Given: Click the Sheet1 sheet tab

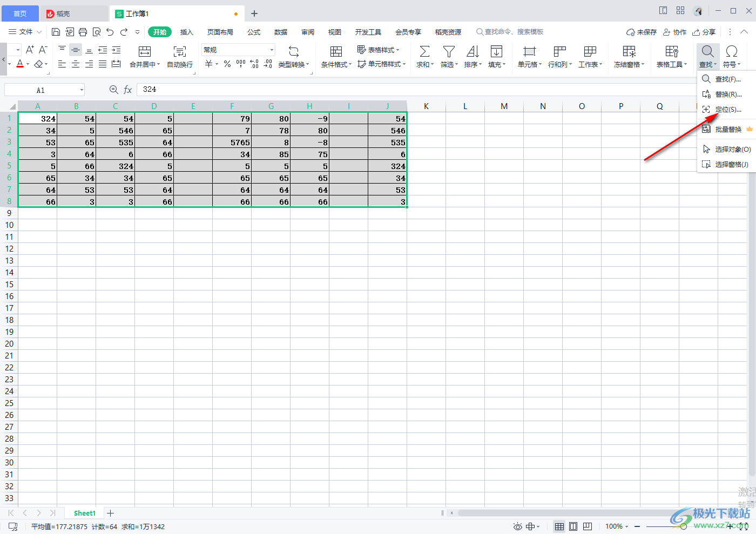Looking at the screenshot, I should (x=85, y=513).
